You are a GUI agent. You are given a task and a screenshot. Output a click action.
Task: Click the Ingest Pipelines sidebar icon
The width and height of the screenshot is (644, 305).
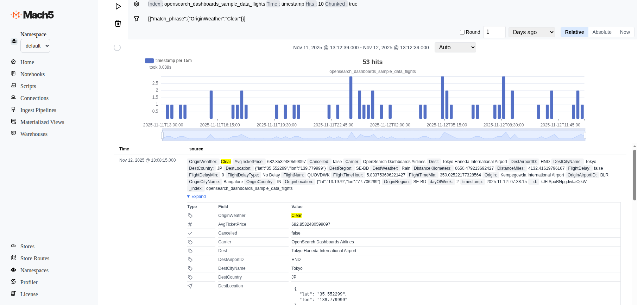[13, 110]
